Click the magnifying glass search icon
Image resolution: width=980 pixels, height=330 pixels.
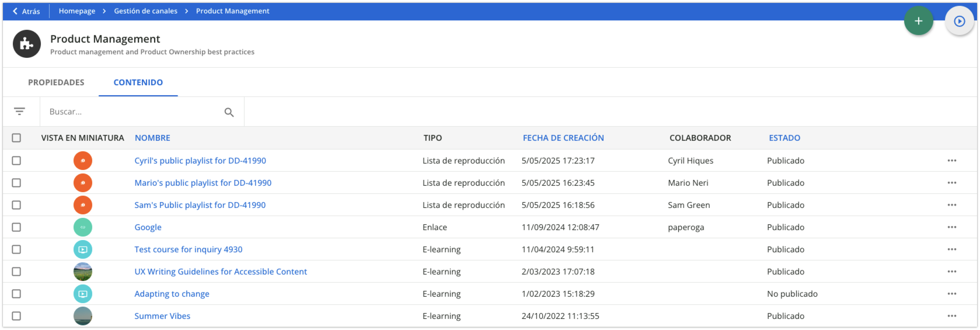(x=229, y=112)
